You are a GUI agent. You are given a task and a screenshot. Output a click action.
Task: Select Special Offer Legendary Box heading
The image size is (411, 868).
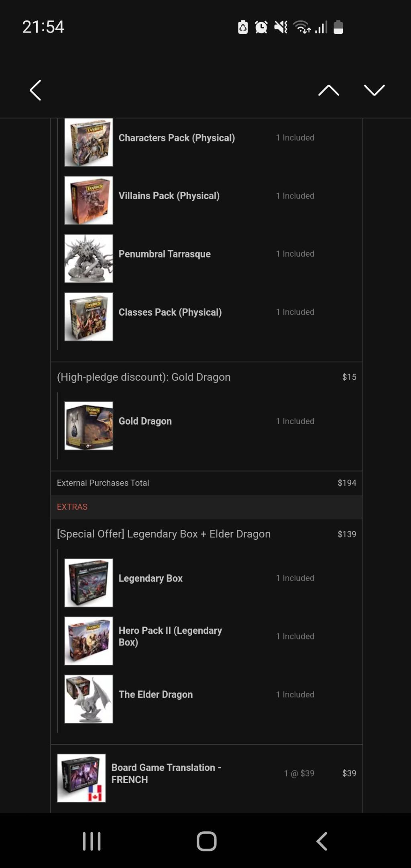coord(164,534)
